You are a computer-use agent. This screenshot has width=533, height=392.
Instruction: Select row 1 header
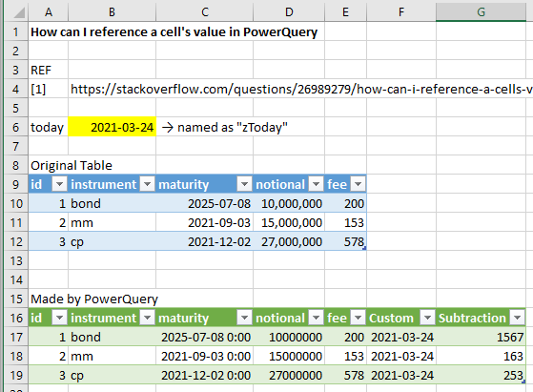(16, 32)
